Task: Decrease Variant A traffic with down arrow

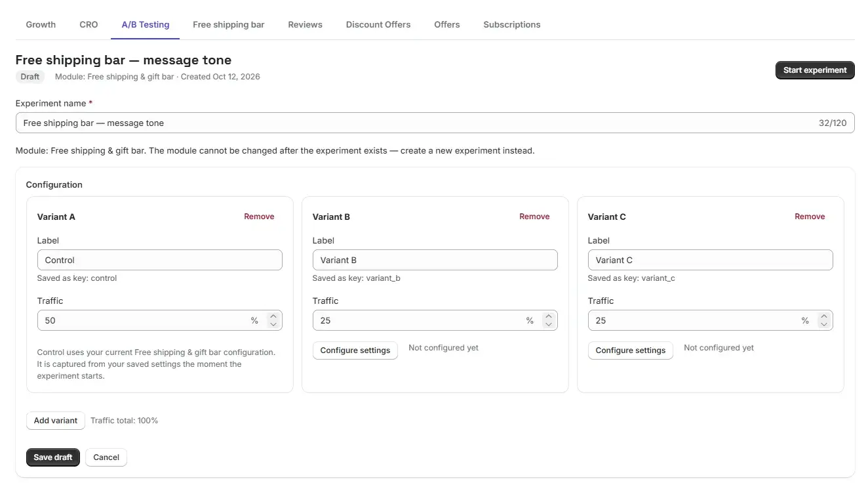Action: tap(273, 325)
